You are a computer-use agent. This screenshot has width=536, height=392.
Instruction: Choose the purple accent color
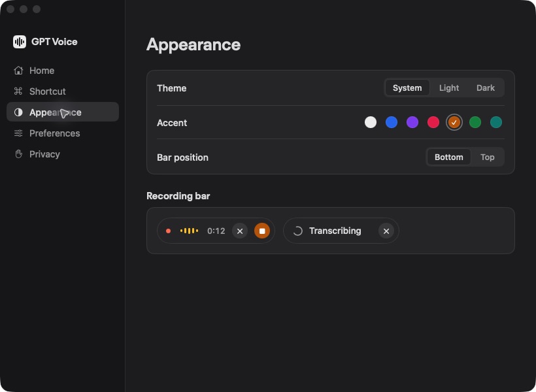coord(412,122)
